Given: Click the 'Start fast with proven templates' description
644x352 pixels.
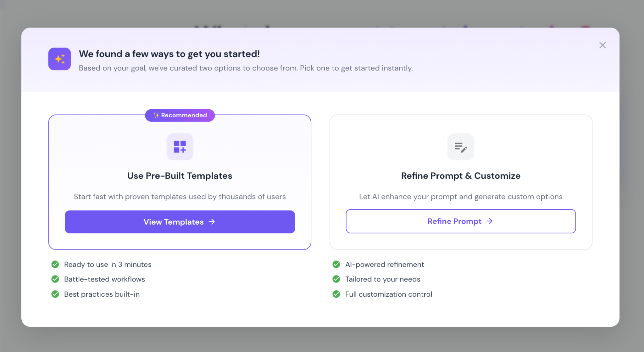Looking at the screenshot, I should click(x=180, y=197).
